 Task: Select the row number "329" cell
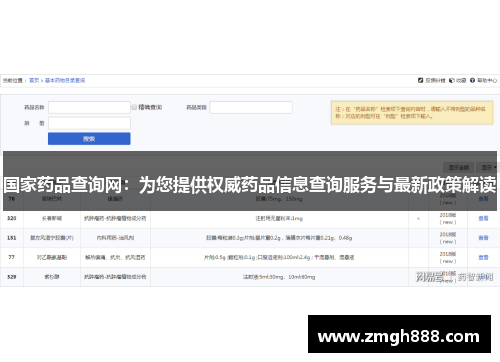12,277
